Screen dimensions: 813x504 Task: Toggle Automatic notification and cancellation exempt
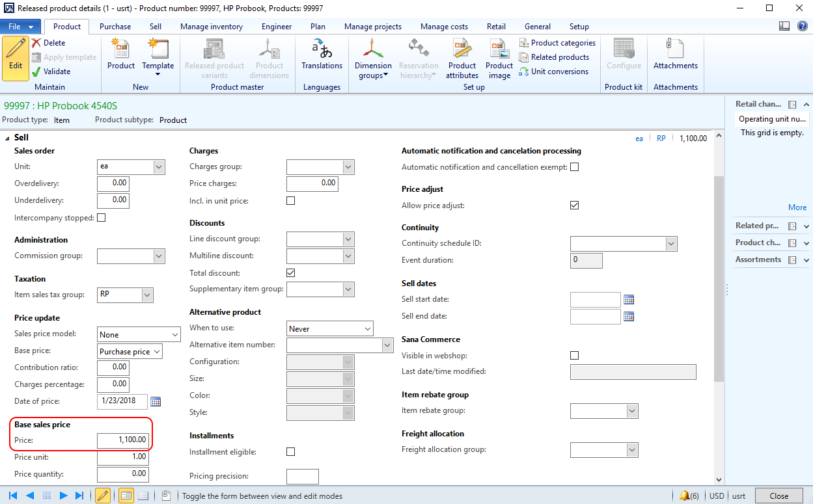574,167
